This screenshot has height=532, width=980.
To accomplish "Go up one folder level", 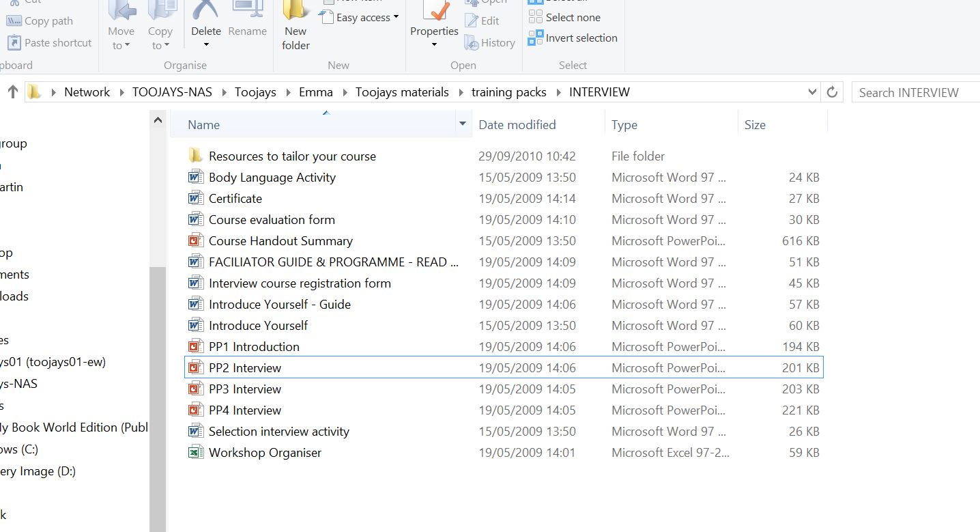I will 12,92.
